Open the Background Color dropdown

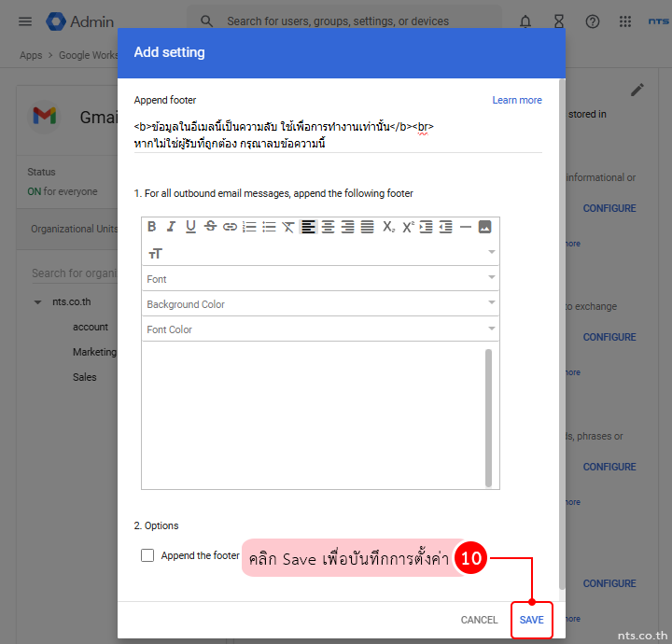320,303
